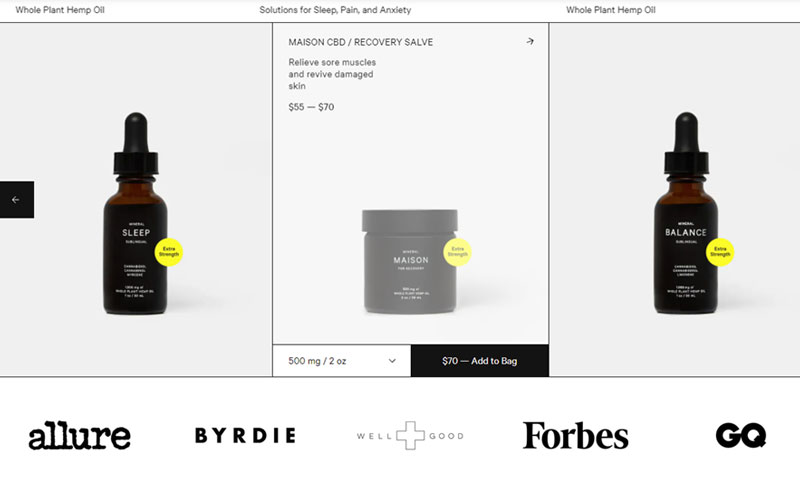This screenshot has height=487, width=800.
Task: Click the Forbes logo
Action: pos(576,435)
